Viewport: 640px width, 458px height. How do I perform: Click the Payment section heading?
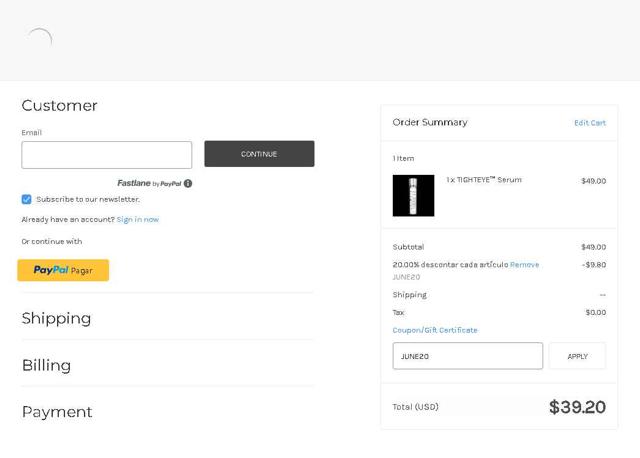click(57, 412)
